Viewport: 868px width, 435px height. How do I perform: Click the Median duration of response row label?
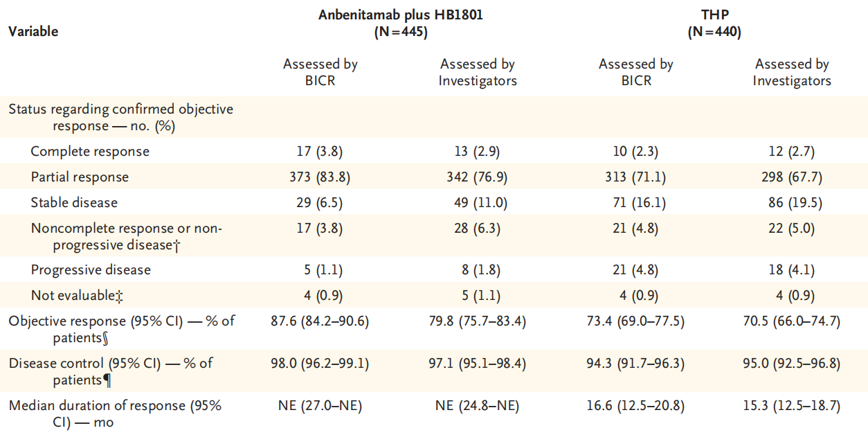coord(116,414)
